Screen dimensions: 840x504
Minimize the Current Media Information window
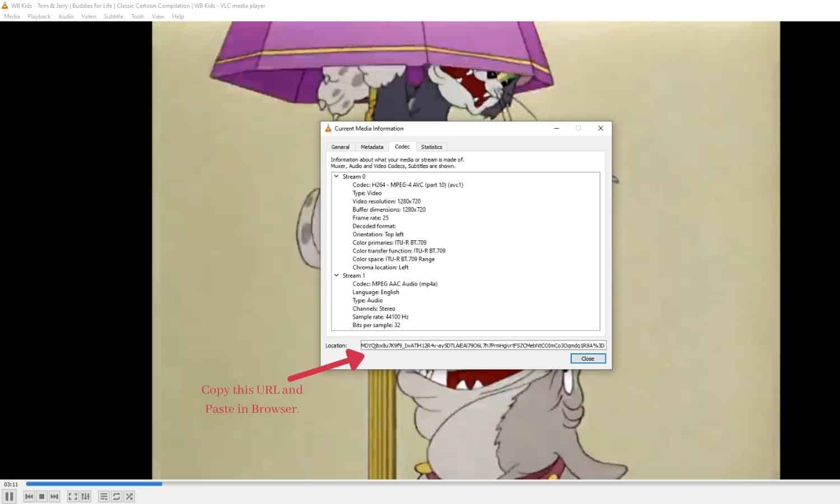coord(557,128)
